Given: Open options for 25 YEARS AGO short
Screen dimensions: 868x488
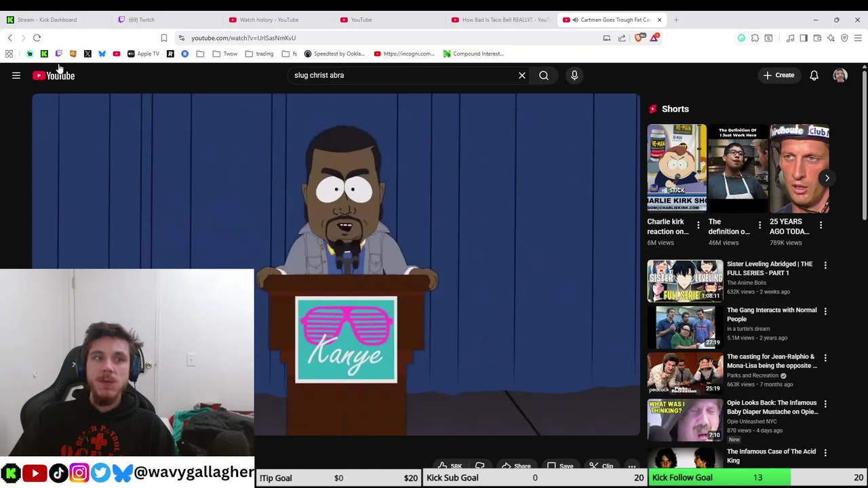Looking at the screenshot, I should click(821, 225).
